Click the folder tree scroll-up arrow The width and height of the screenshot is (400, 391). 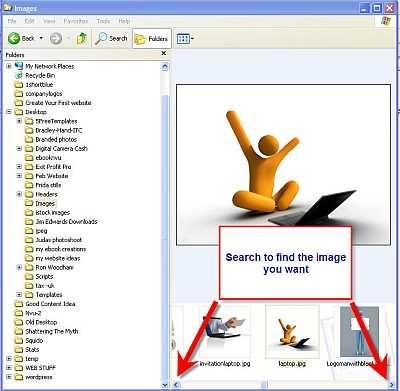click(165, 67)
